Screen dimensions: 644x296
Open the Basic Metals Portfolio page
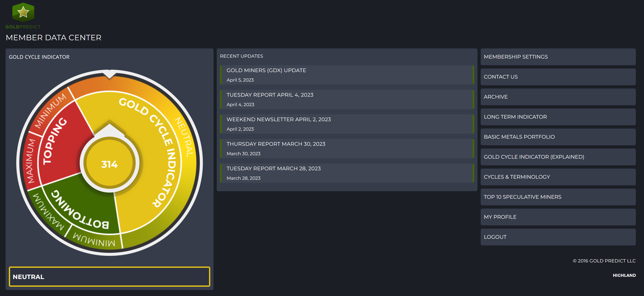click(x=519, y=137)
